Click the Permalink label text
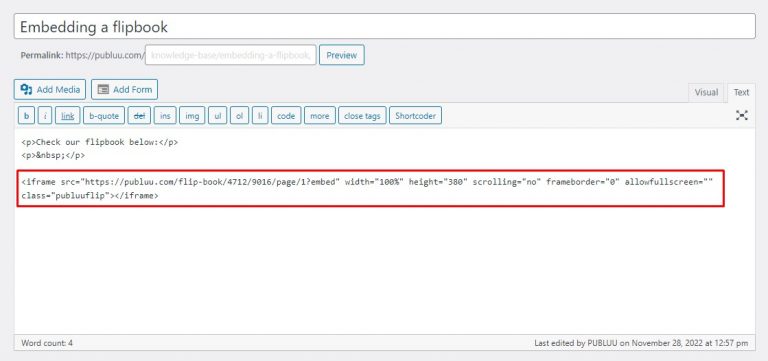The width and height of the screenshot is (768, 361). point(42,55)
